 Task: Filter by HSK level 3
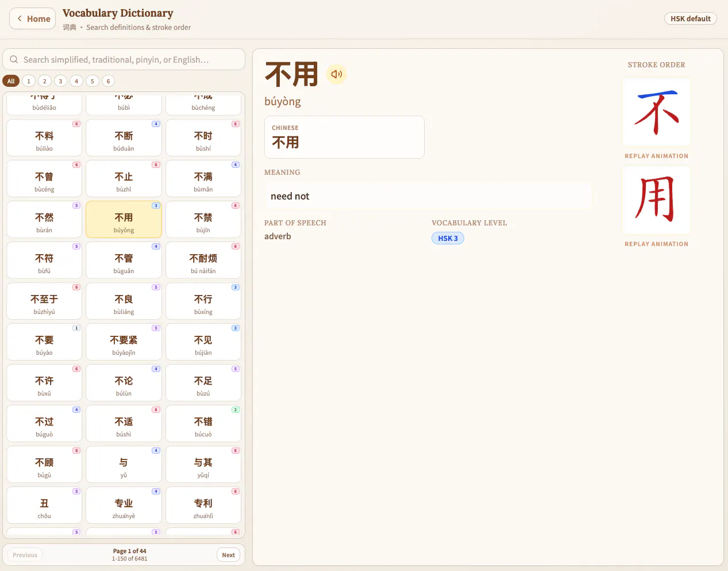coord(60,81)
